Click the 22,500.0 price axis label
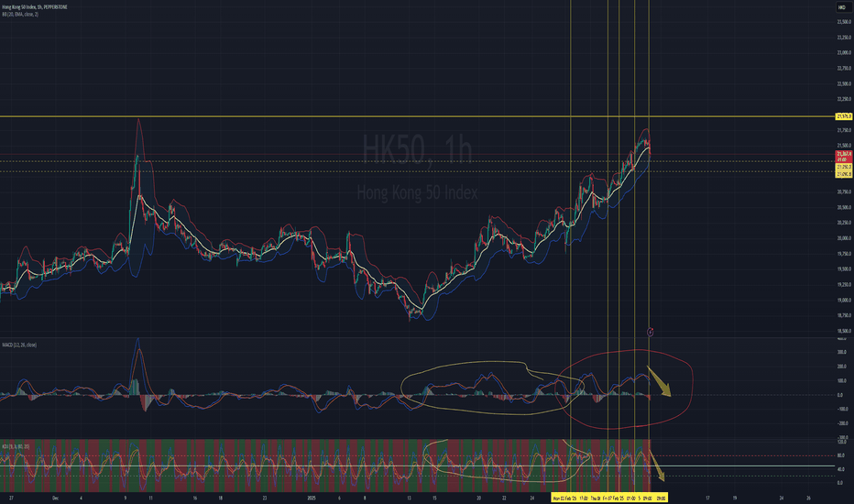The width and height of the screenshot is (854, 504). (x=844, y=84)
